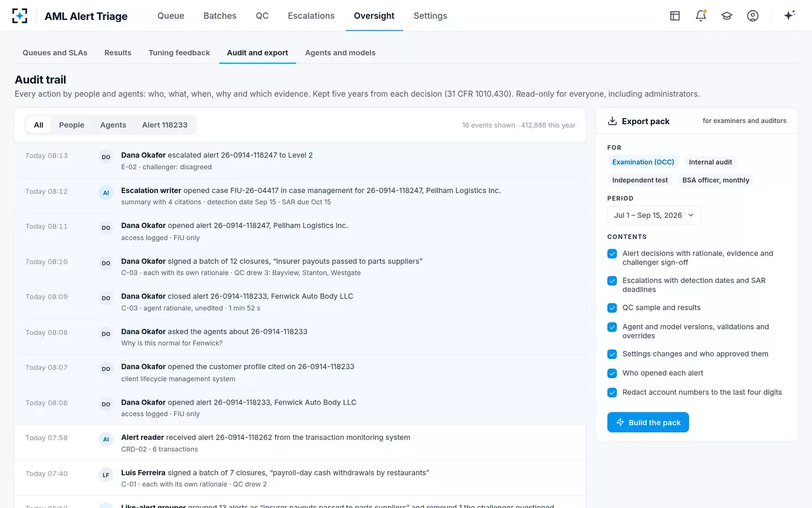
Task: Toggle Agent and model versions checkbox
Action: [x=612, y=327]
